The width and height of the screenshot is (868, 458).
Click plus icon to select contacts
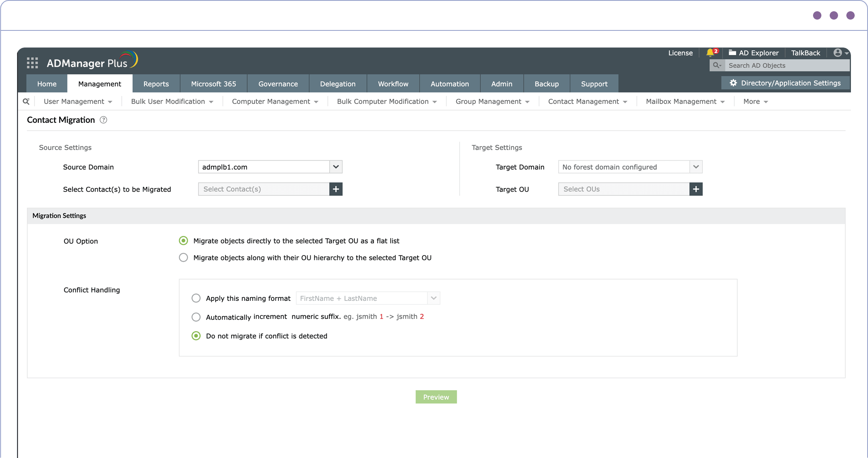pyautogui.click(x=336, y=189)
